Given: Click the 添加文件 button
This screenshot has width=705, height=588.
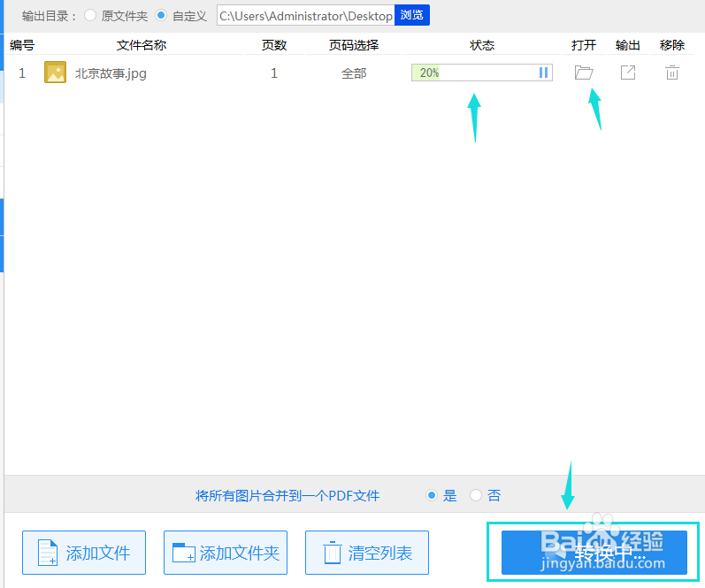Looking at the screenshot, I should 84,553.
